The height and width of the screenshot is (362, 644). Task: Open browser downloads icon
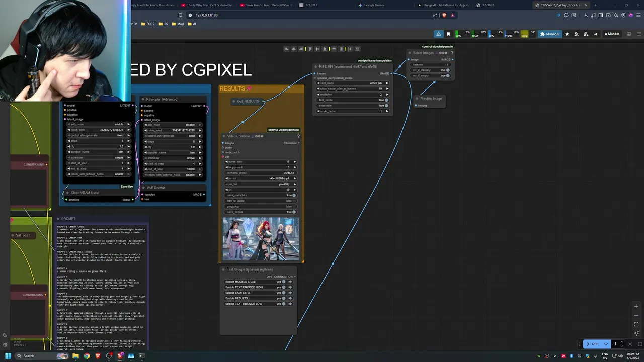click(586, 15)
